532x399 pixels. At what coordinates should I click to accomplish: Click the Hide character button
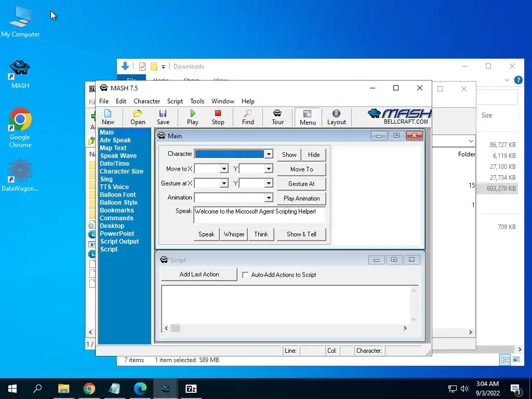tap(314, 155)
